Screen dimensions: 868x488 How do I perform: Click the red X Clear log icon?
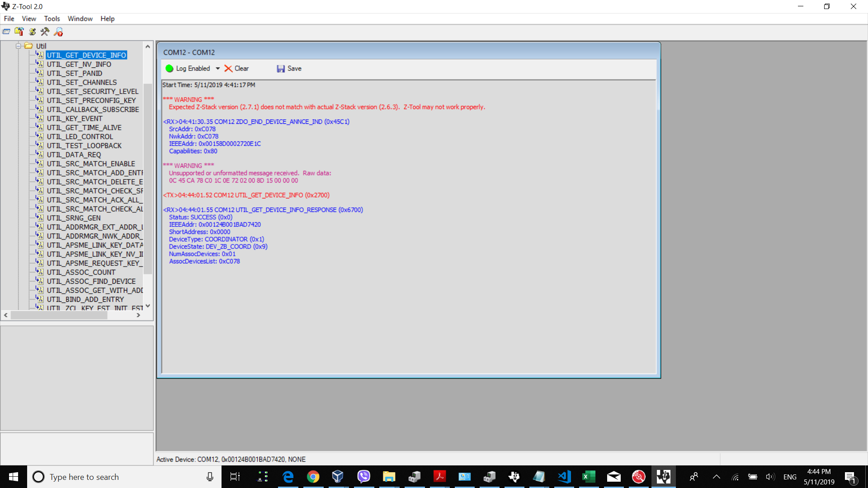[229, 68]
